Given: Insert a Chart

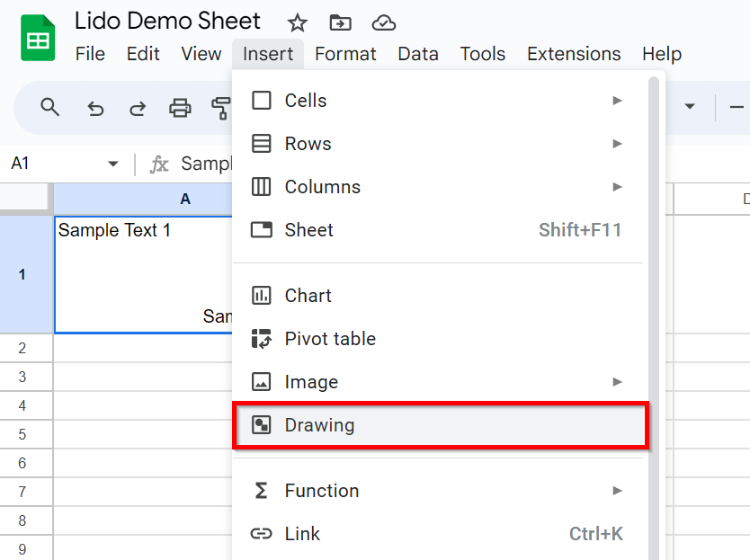Looking at the screenshot, I should coord(309,295).
